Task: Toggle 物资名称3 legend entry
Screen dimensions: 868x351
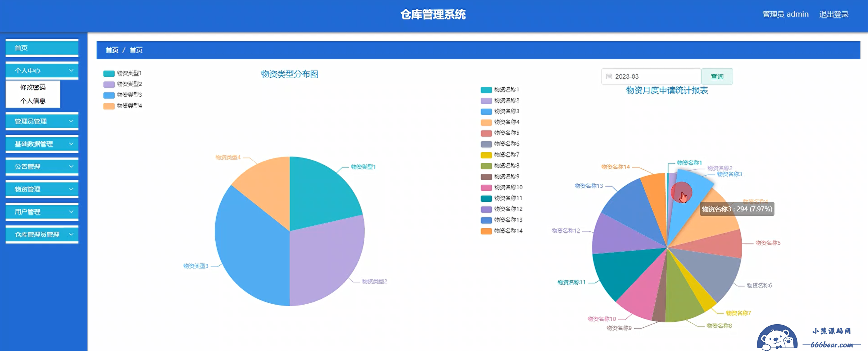Action: 500,111
